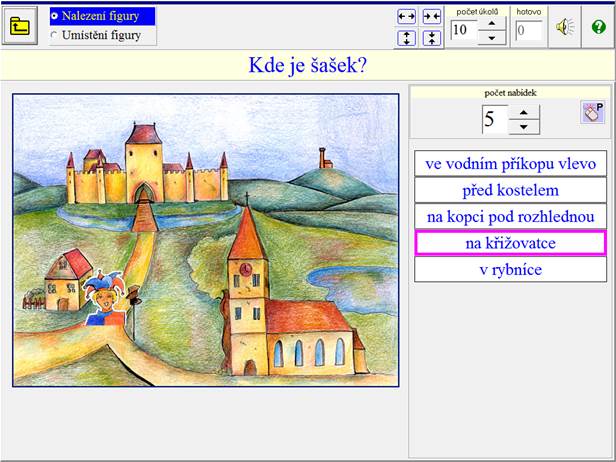
Task: Select the highlighted 'na křižovatce' answer
Action: (510, 243)
